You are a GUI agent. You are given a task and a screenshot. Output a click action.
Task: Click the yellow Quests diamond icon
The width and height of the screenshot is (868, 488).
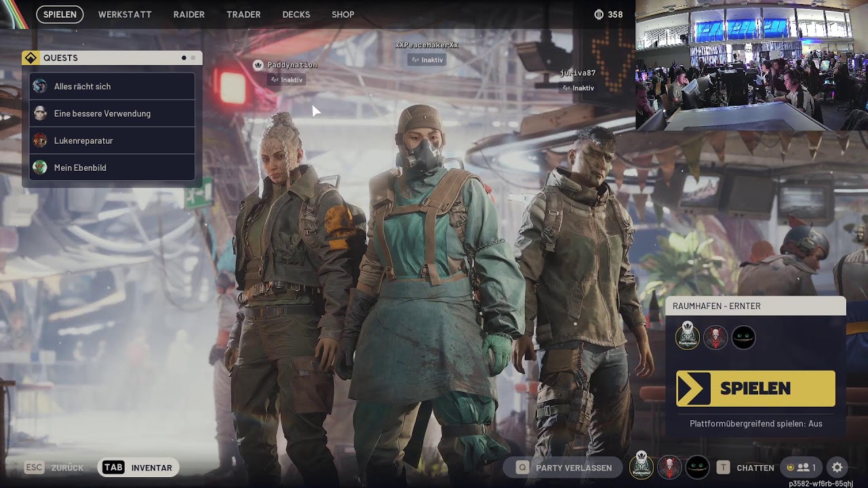(x=31, y=58)
